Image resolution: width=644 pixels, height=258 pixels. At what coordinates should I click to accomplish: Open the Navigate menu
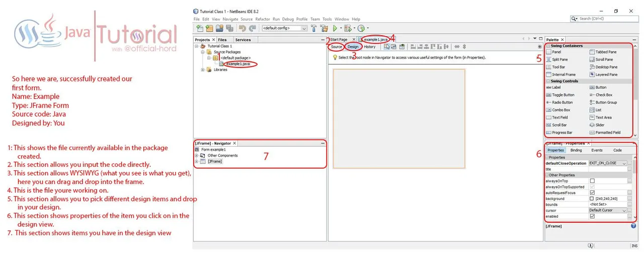pos(230,19)
